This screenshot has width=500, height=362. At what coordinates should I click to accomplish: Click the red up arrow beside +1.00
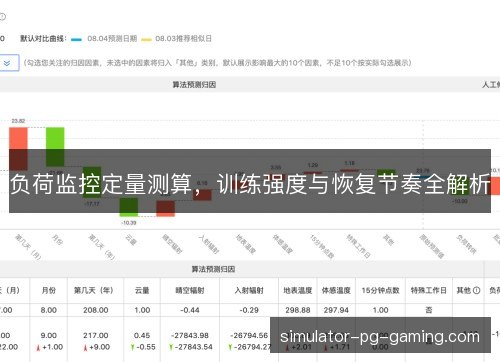pos(38,348)
